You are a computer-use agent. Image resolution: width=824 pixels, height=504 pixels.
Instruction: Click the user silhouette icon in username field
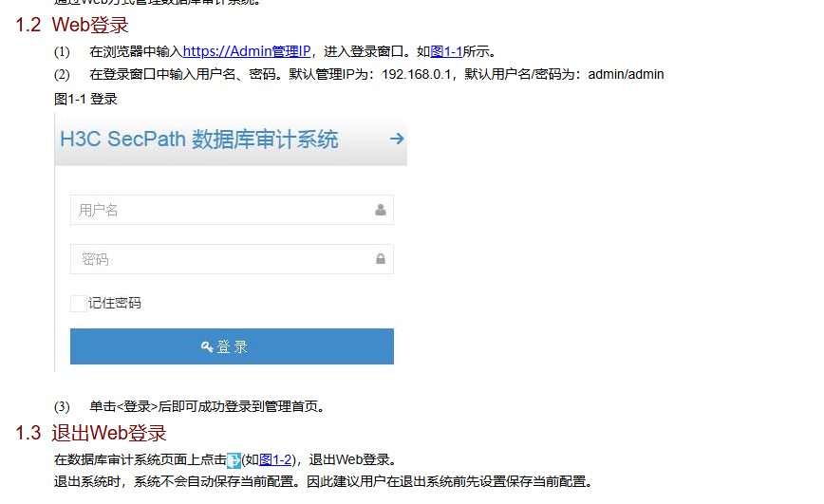coord(381,210)
